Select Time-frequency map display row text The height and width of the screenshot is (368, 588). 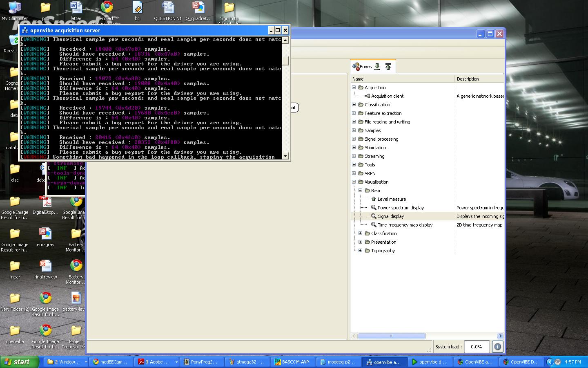point(405,225)
